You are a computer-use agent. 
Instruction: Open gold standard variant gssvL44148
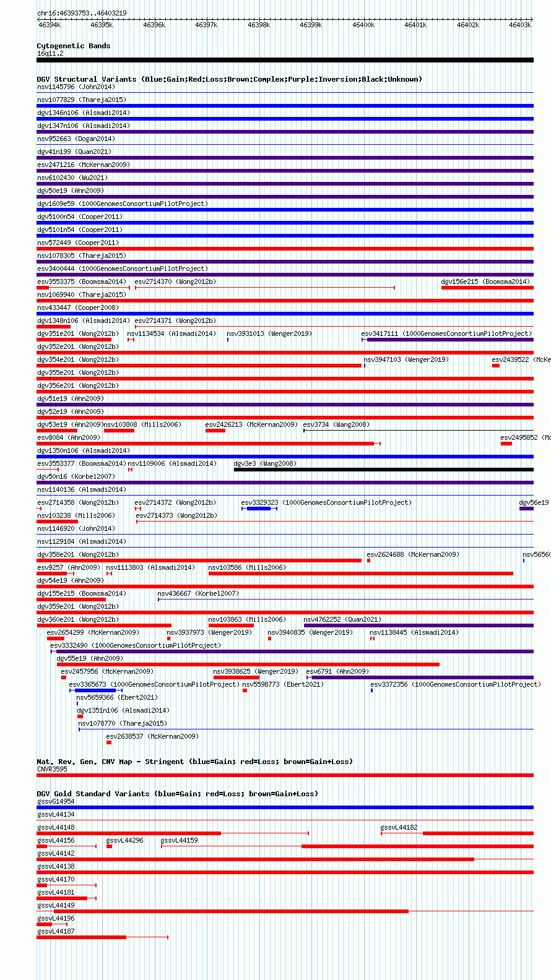(x=56, y=827)
